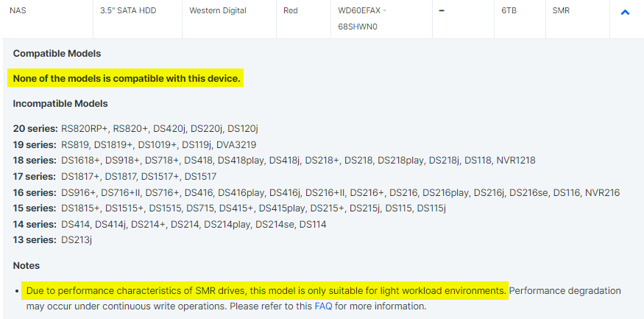Click DS1815+ in the 15 series list
The image size is (644, 319).
tap(80, 208)
